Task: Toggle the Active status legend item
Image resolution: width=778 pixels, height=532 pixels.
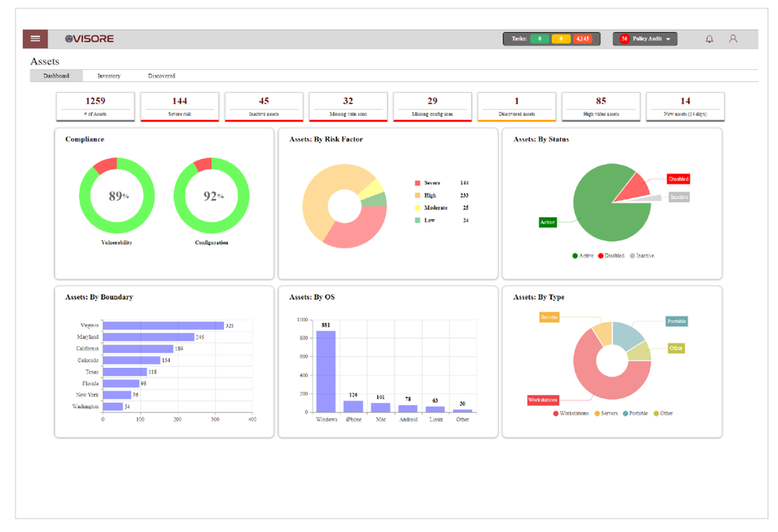Action: click(x=583, y=256)
